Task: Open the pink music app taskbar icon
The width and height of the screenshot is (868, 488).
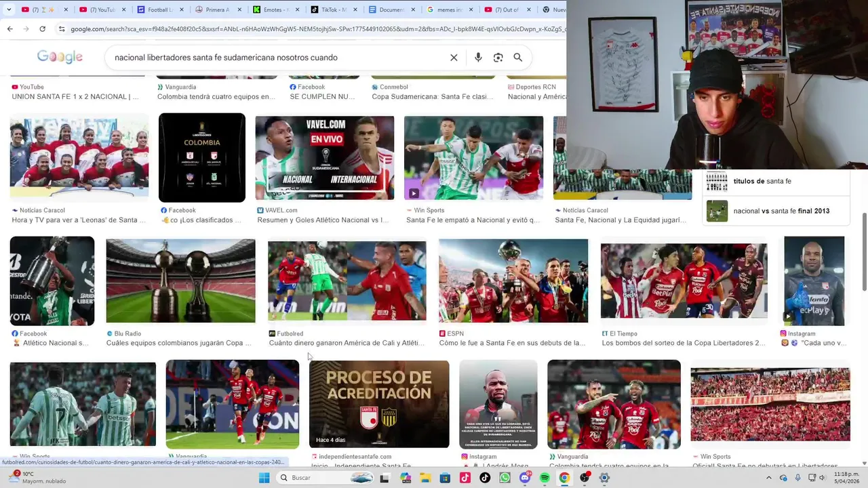Action: pos(465,478)
